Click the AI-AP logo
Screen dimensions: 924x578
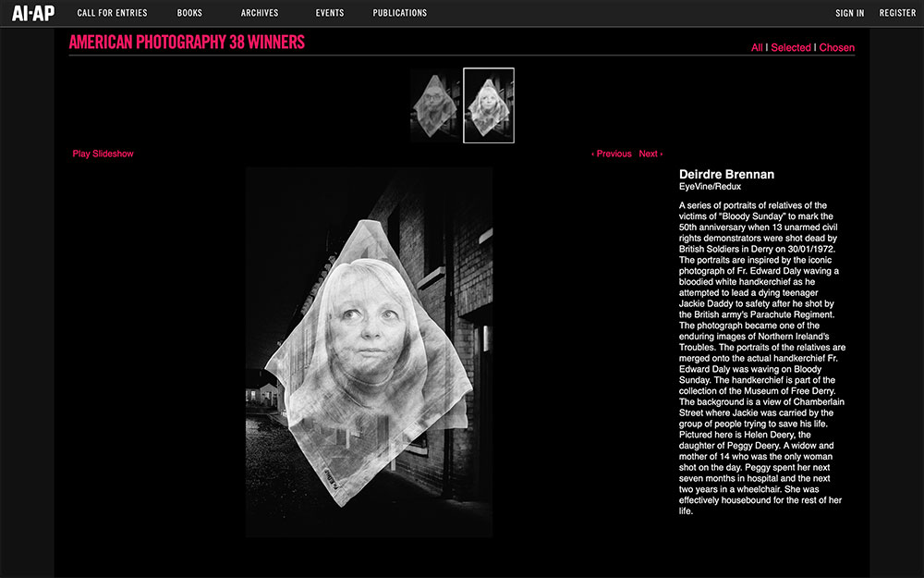click(33, 13)
